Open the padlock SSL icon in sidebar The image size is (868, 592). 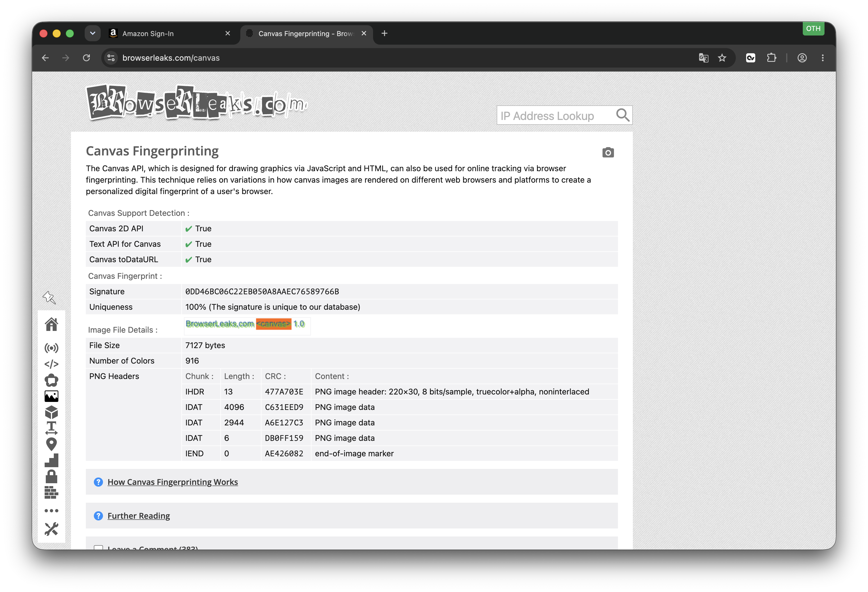point(51,477)
